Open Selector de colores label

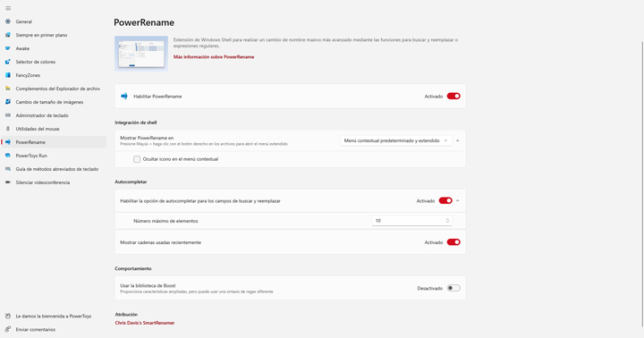(35, 62)
